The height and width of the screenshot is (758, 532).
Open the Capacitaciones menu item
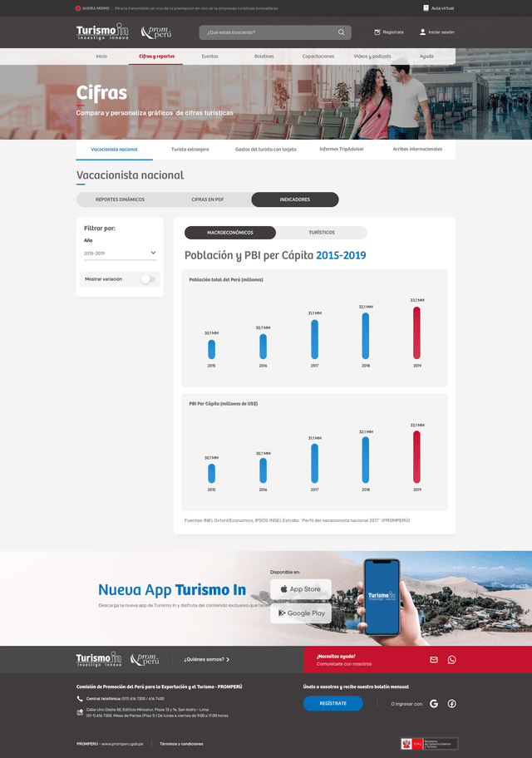point(318,57)
